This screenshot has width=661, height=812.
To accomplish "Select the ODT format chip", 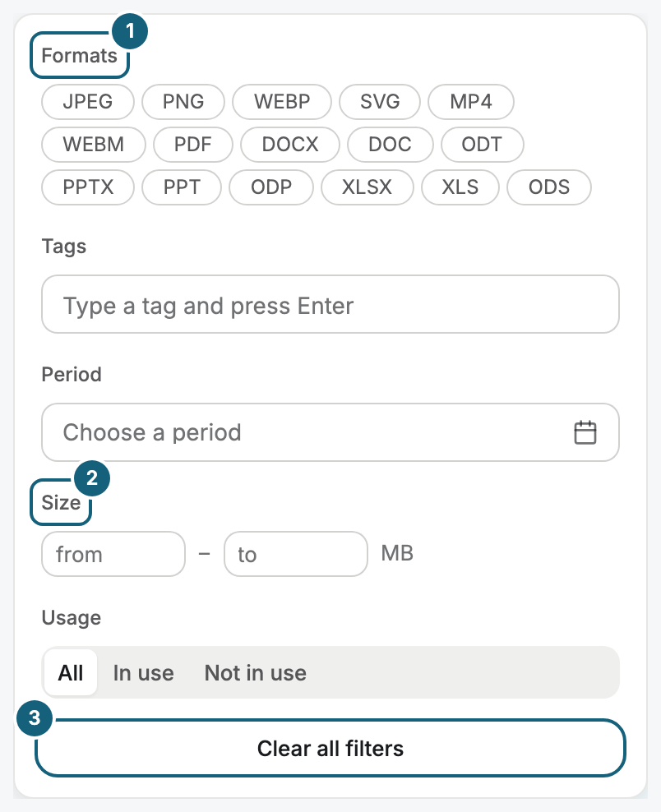I will pyautogui.click(x=483, y=145).
